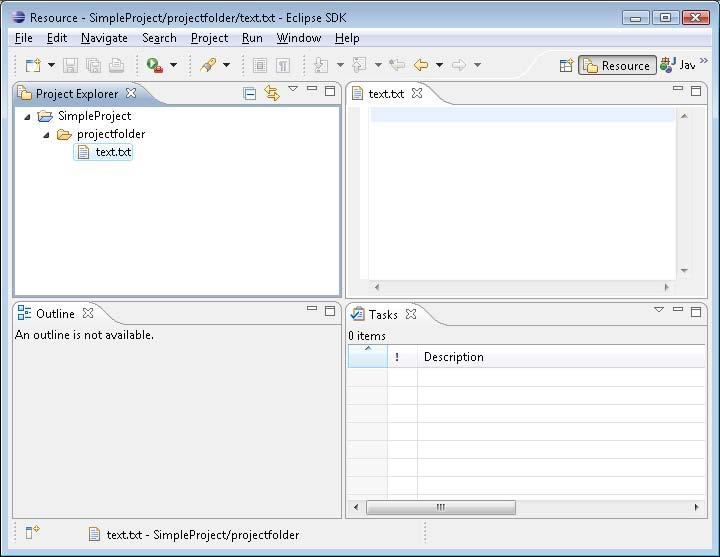
Task: Minimize the editor area
Action: pyautogui.click(x=678, y=88)
